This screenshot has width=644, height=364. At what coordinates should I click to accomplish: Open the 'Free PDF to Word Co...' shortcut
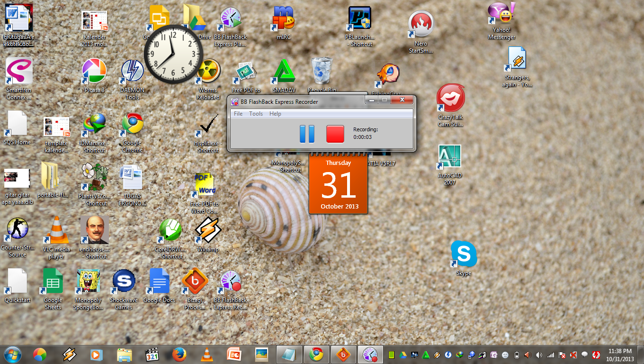(x=205, y=193)
